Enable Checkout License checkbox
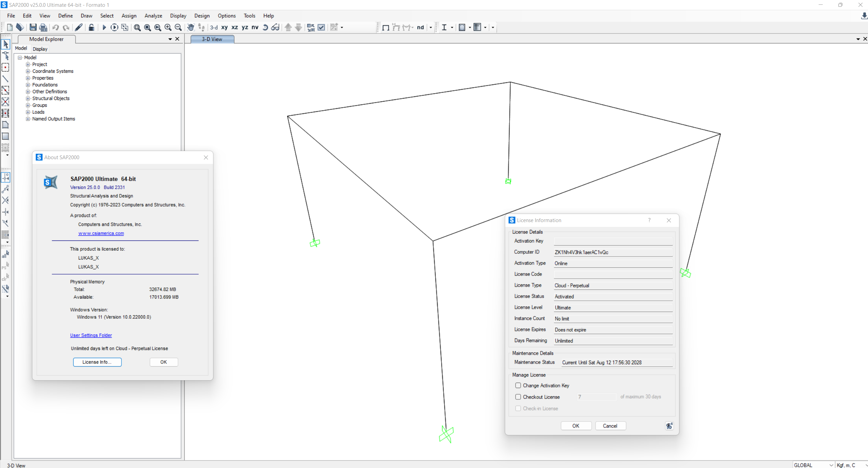Image resolution: width=868 pixels, height=468 pixels. (518, 397)
